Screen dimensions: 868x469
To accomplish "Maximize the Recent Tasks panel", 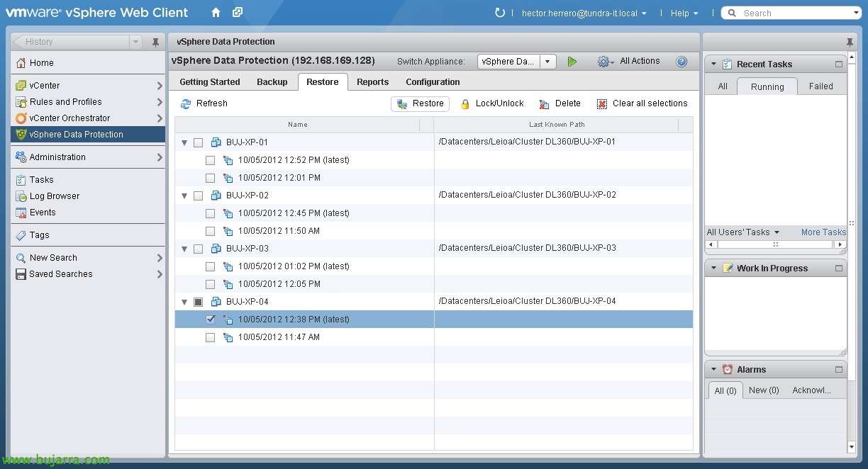I will click(x=839, y=64).
